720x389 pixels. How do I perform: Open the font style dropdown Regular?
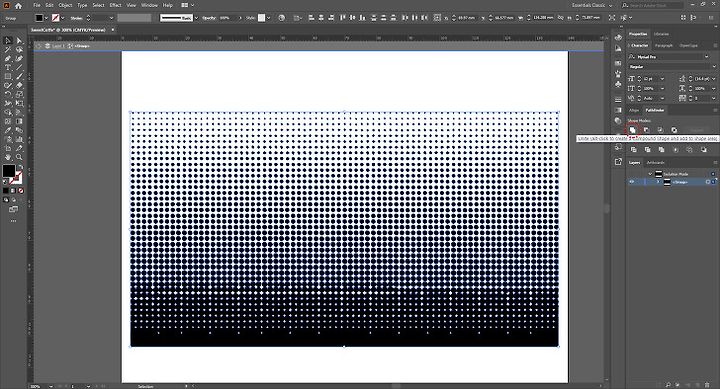(713, 67)
